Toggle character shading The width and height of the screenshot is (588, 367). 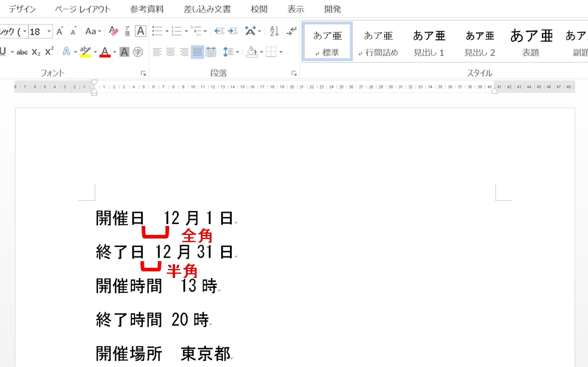(124, 52)
